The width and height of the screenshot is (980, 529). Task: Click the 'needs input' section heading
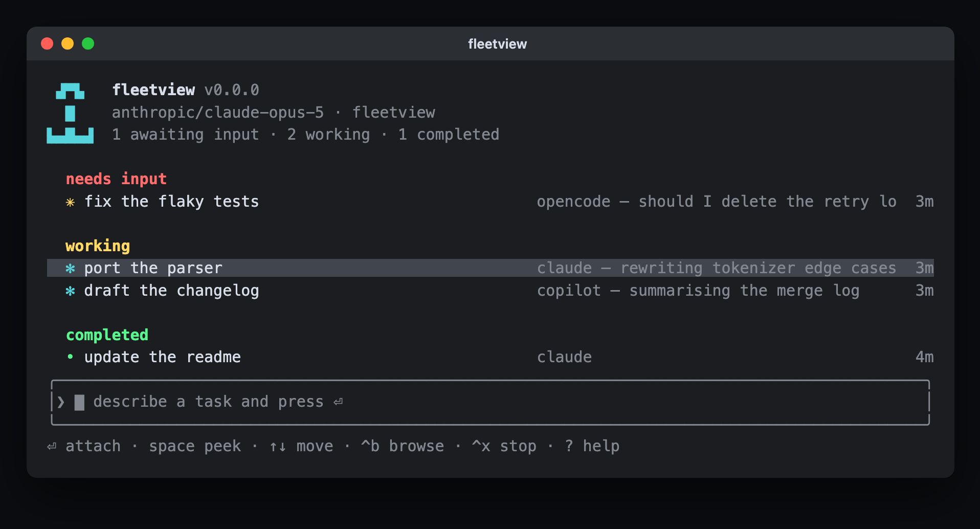coord(116,179)
